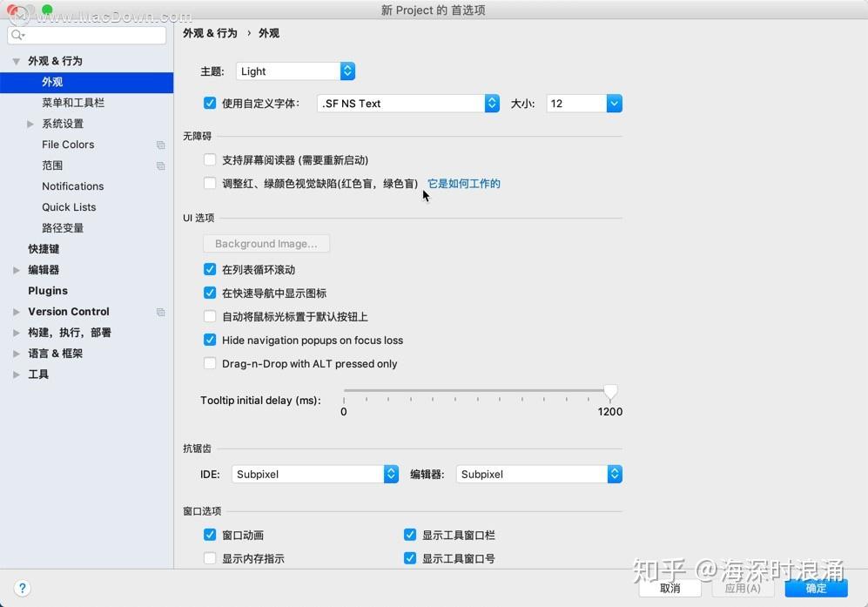Enable 支持屏幕阅读器 option
868x607 pixels.
point(210,159)
